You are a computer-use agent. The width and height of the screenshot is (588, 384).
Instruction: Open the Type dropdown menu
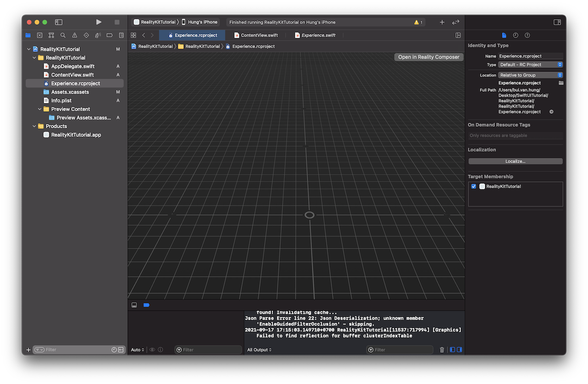530,65
